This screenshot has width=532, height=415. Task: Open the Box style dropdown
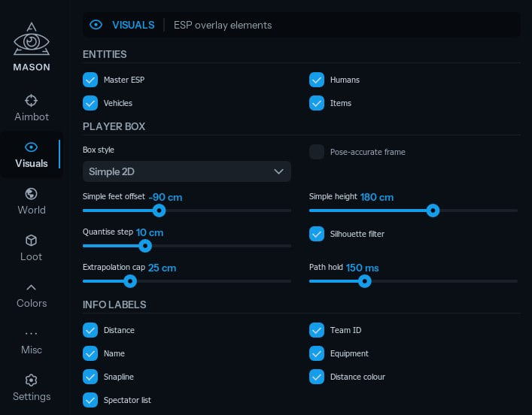pos(187,171)
